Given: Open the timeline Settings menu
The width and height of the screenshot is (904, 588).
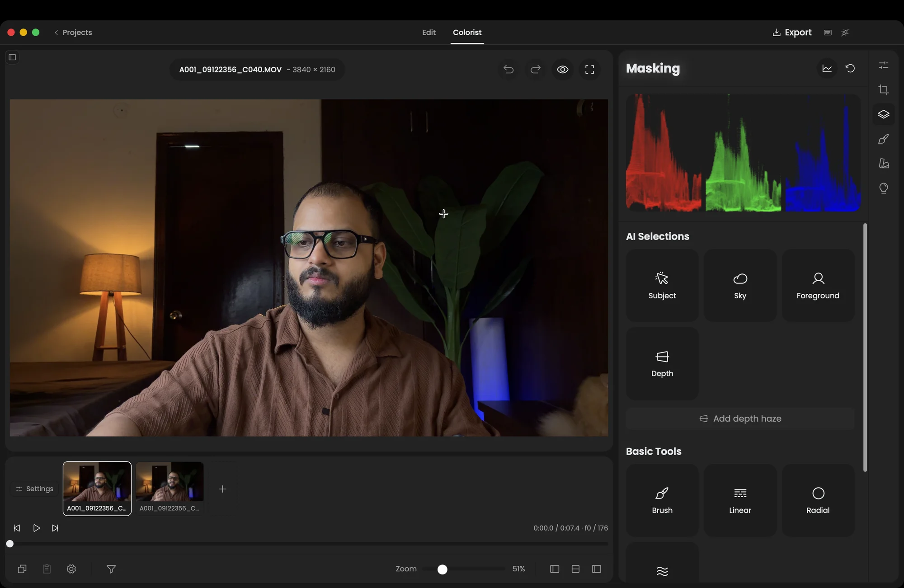Looking at the screenshot, I should (35, 489).
